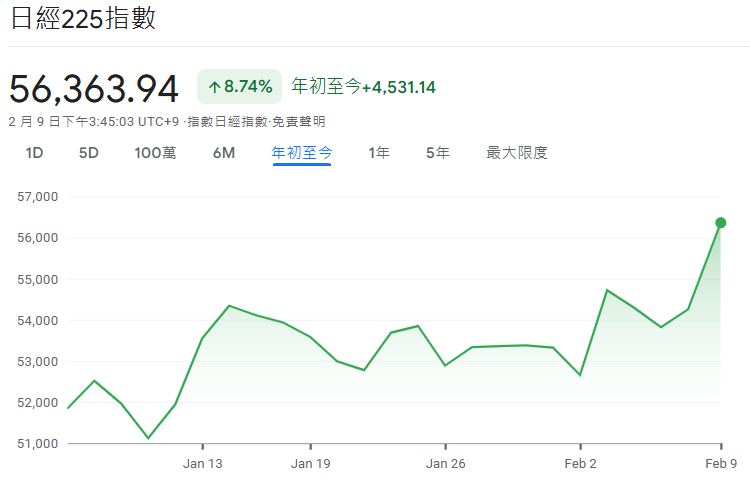Click the 日經225指數 heading

83,20
